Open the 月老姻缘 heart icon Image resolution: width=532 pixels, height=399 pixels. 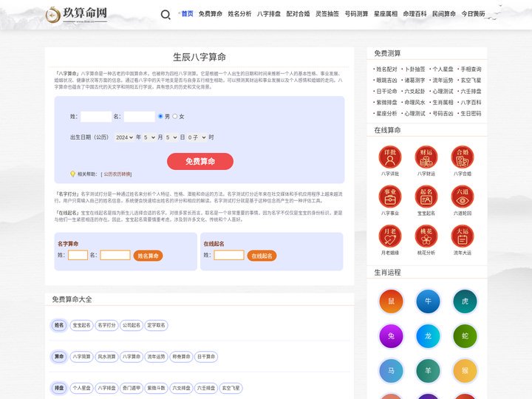pyautogui.click(x=390, y=236)
